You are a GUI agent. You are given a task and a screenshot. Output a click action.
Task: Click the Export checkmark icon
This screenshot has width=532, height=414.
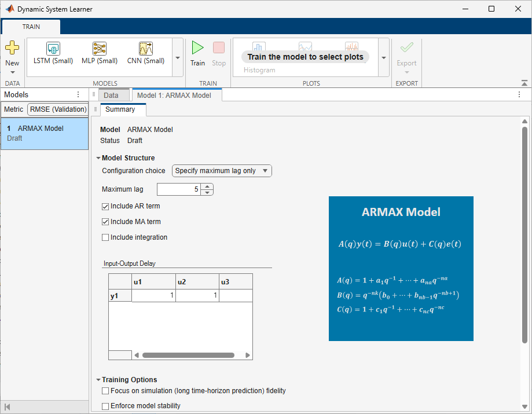(x=406, y=47)
